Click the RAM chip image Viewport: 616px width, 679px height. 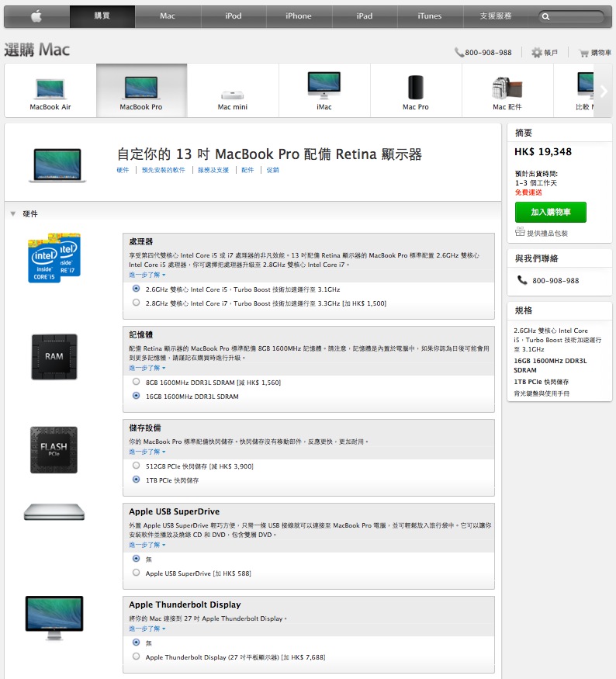pos(54,357)
